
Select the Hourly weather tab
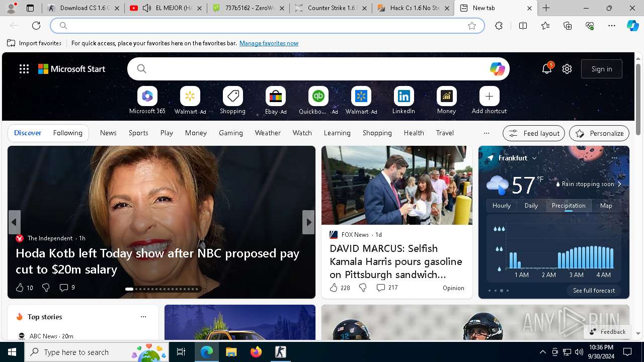(x=502, y=205)
